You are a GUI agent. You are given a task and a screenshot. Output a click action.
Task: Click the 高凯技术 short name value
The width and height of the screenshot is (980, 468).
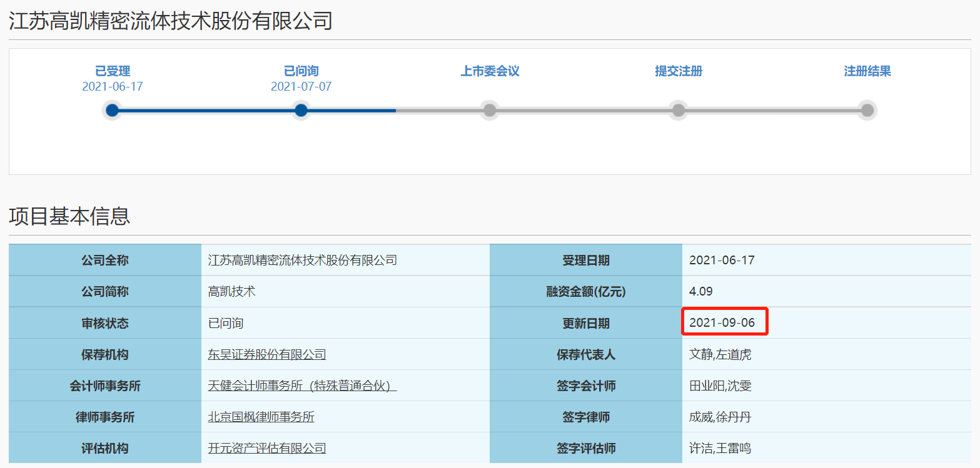[231, 292]
